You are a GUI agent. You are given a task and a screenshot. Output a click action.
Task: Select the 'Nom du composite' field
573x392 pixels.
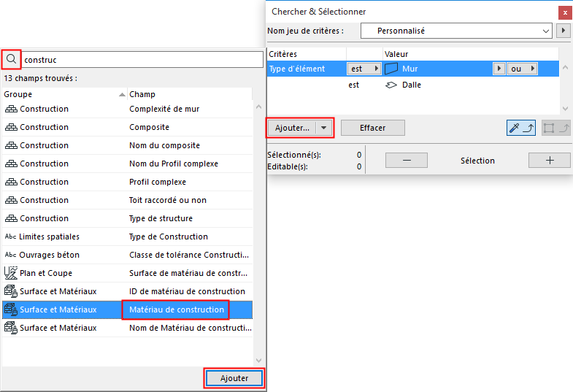point(127,145)
